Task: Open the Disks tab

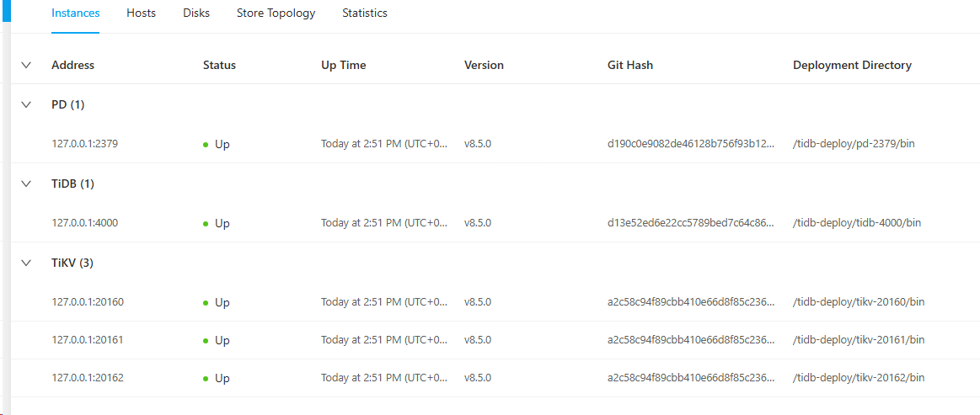Action: tap(196, 13)
